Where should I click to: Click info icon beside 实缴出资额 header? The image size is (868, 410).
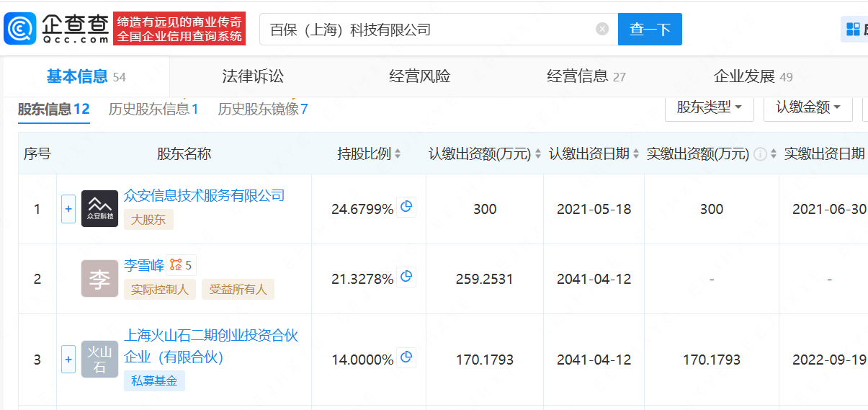760,154
